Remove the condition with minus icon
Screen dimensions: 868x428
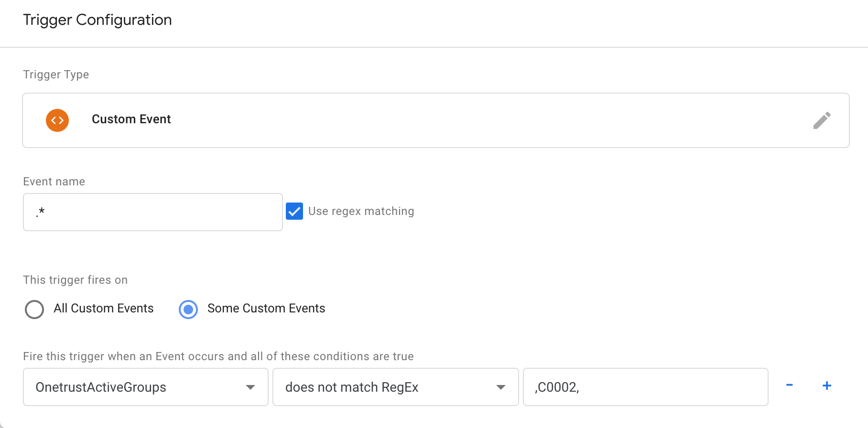pos(790,385)
